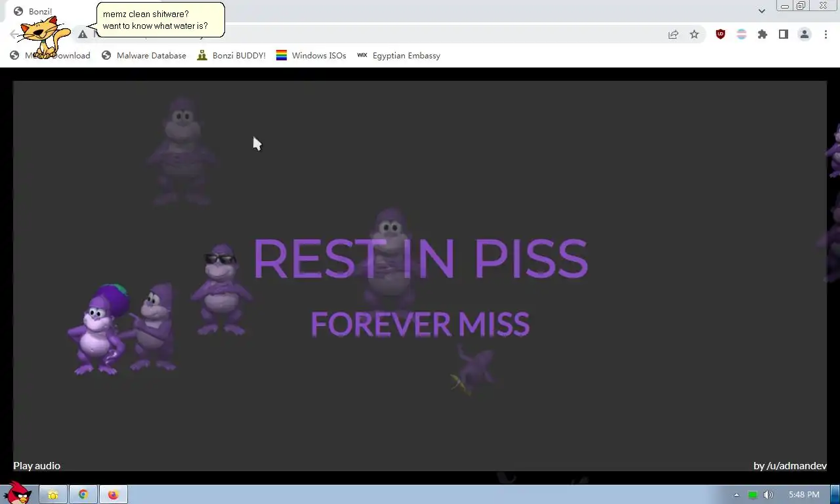Screen dimensions: 840x504
Task: Click the flying Bonzi with banana
Action: coord(472,371)
